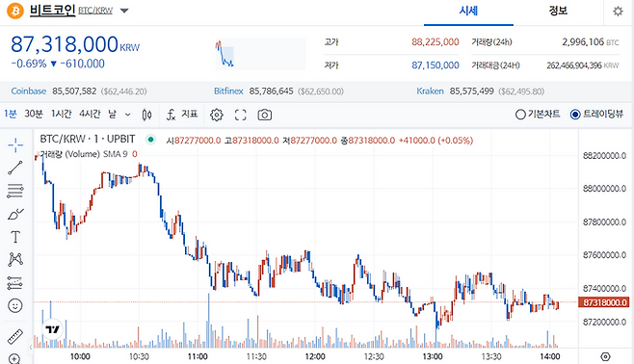Screen dimensions: 634x364
Task: Open price scale settings at chart corner
Action: coord(605,356)
